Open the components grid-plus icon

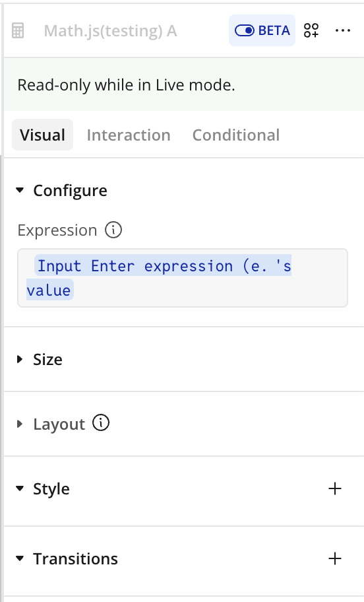[311, 30]
